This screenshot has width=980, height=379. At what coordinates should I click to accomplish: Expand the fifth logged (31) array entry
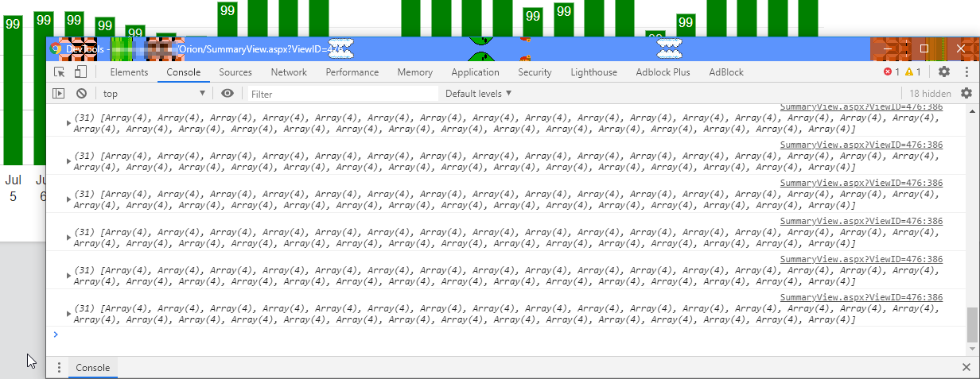[68, 276]
